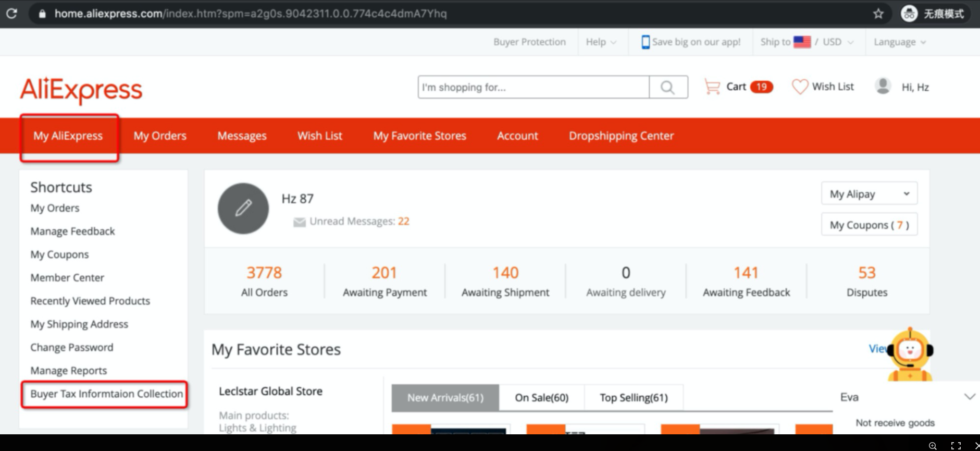Click Save big on our app link
Image resolution: width=980 pixels, height=451 pixels.
tap(696, 42)
